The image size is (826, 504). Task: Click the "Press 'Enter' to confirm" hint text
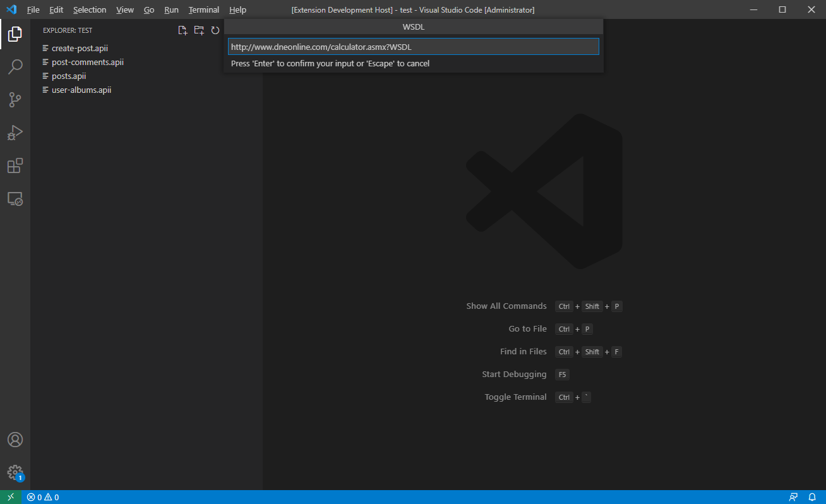[x=330, y=63]
